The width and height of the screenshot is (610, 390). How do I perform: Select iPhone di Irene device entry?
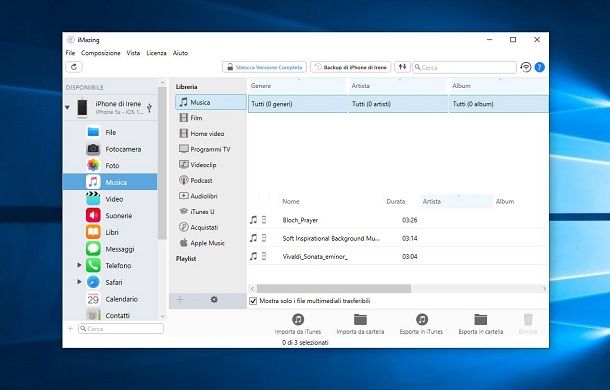[x=110, y=107]
